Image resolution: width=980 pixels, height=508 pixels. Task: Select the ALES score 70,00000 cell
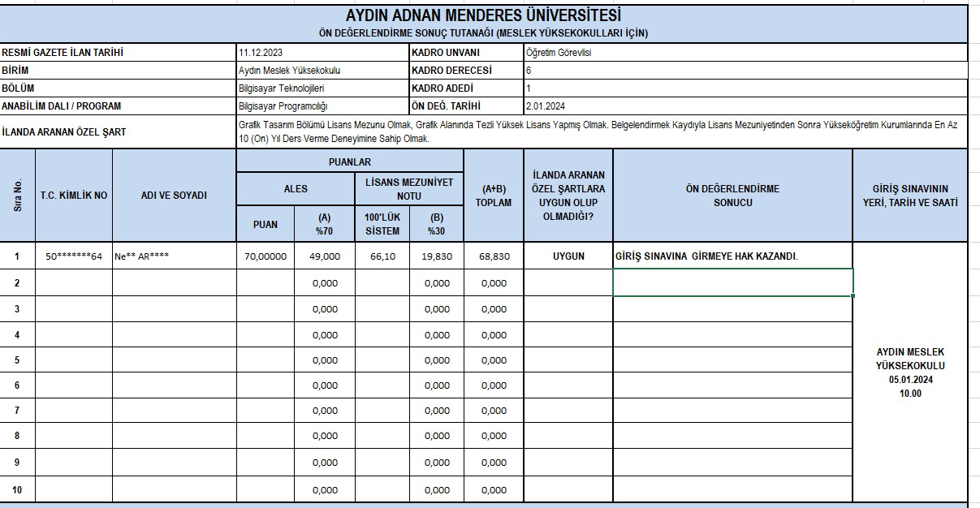click(265, 257)
